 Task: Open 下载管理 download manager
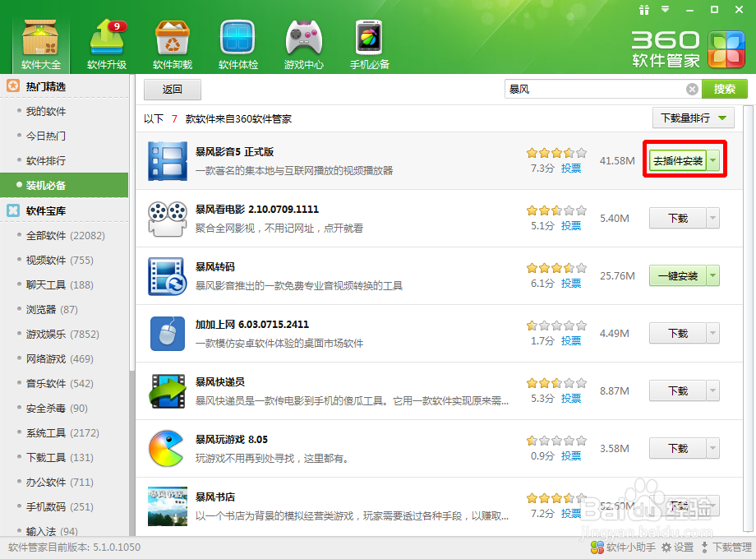(726, 547)
